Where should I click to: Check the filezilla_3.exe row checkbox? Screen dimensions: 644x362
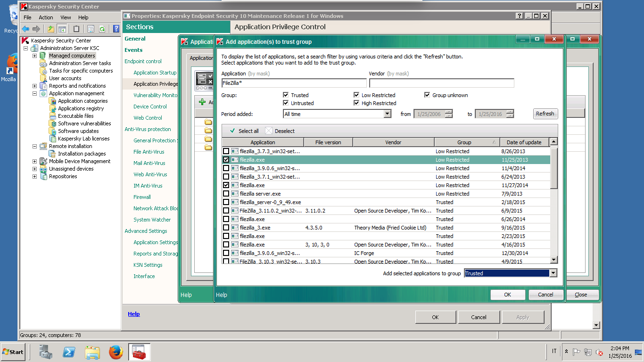(x=226, y=228)
